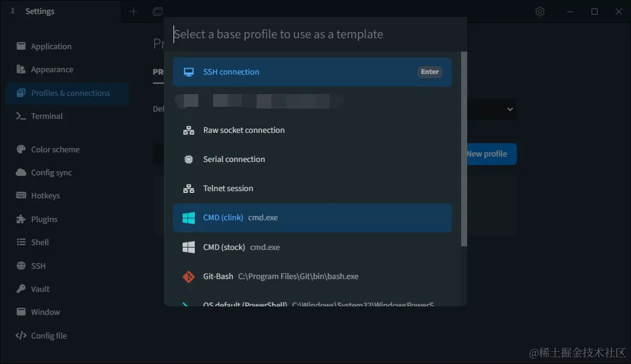Open a new tab with the plus icon
Viewport: 631px width, 364px height.
coord(133,12)
